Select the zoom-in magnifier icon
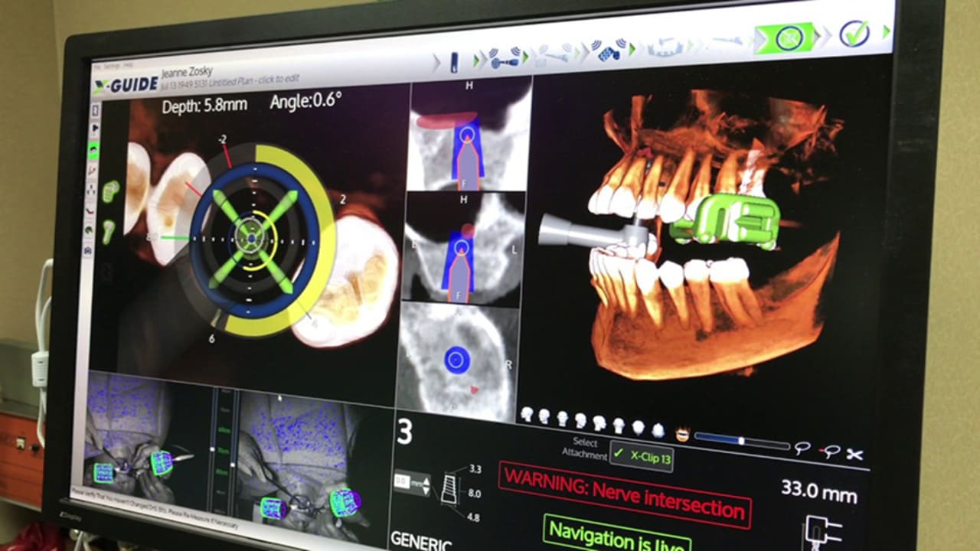This screenshot has height=551, width=980. click(801, 448)
